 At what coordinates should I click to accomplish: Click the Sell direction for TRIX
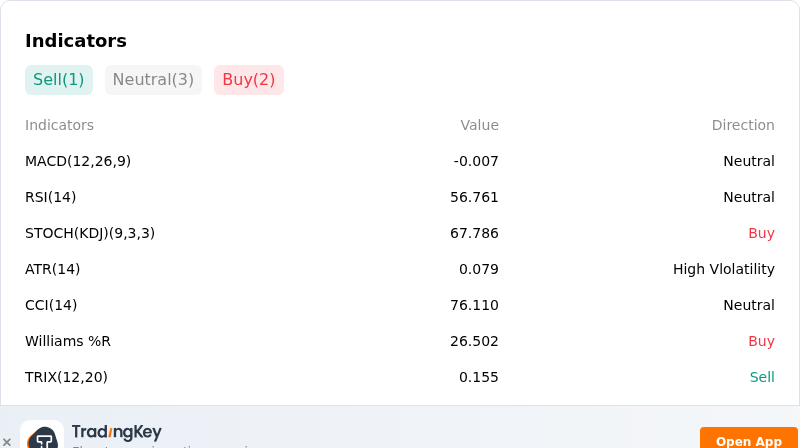point(762,377)
